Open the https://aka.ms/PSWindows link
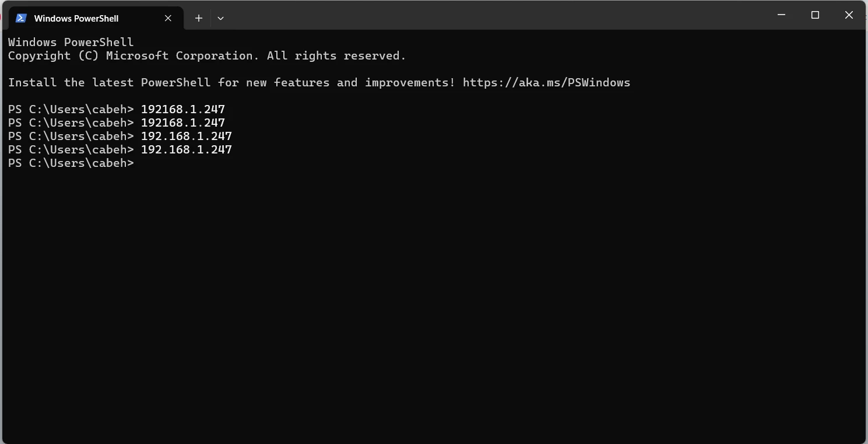 (x=546, y=82)
